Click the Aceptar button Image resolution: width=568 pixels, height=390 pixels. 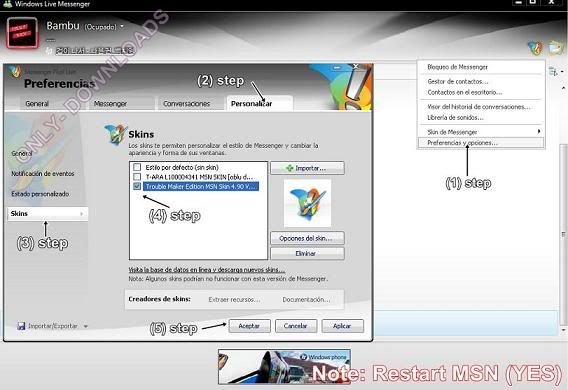tap(249, 326)
